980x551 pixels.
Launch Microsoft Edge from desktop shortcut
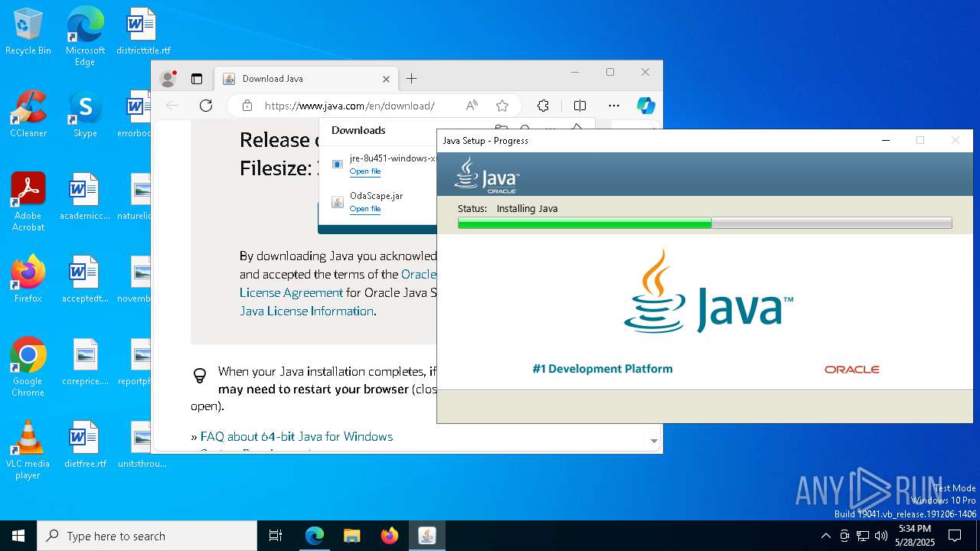tap(85, 36)
